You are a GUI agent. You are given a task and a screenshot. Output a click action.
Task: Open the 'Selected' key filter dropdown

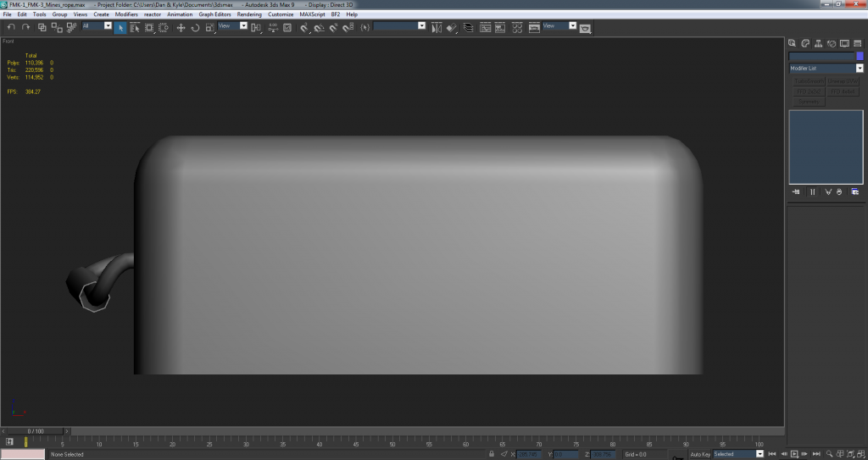click(759, 454)
